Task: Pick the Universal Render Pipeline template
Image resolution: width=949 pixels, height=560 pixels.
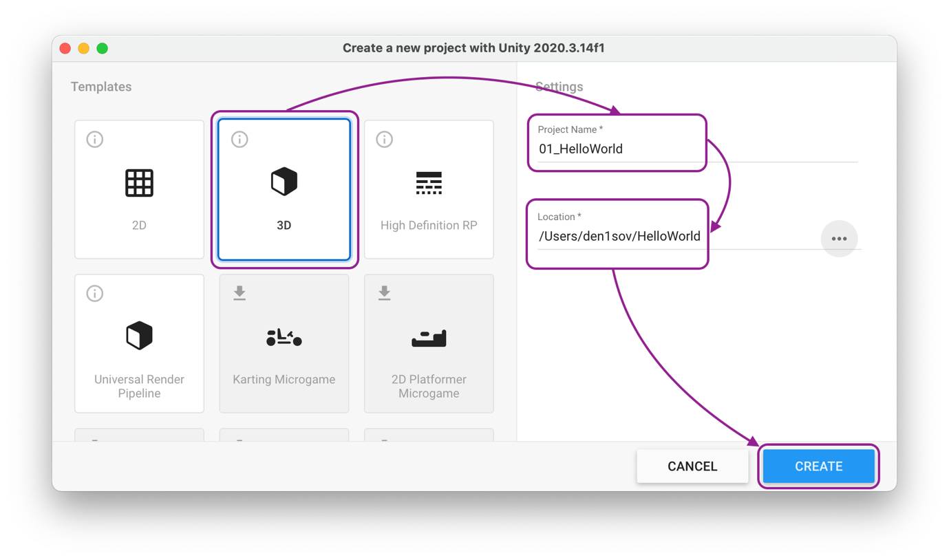Action: (139, 343)
